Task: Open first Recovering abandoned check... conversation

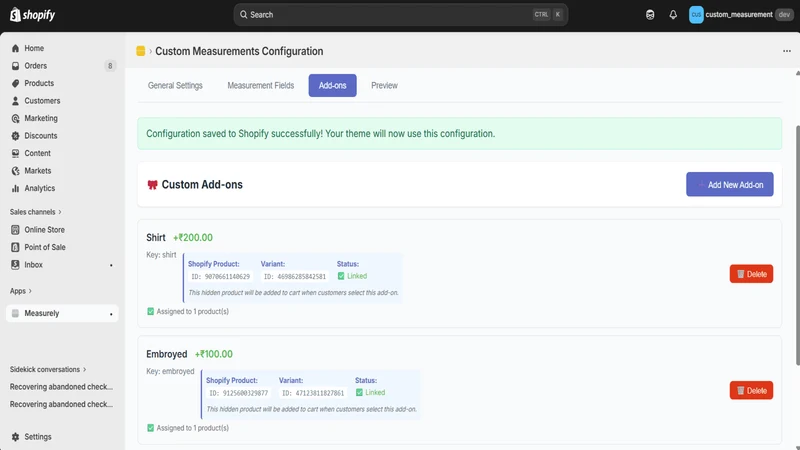Action: 61,387
